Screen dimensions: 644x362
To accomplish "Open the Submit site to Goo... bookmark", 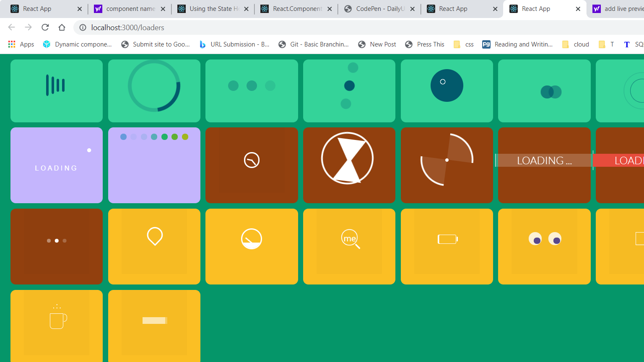I will point(156,44).
